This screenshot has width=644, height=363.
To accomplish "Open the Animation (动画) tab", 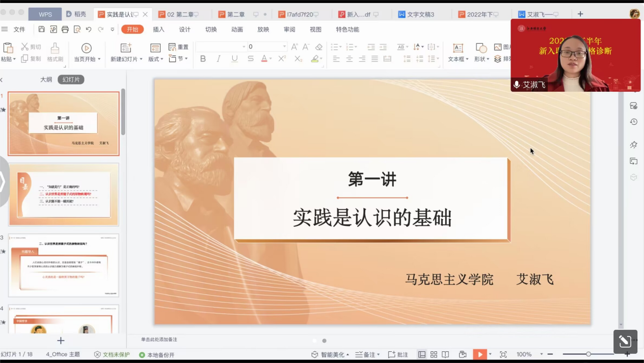I will point(237,30).
